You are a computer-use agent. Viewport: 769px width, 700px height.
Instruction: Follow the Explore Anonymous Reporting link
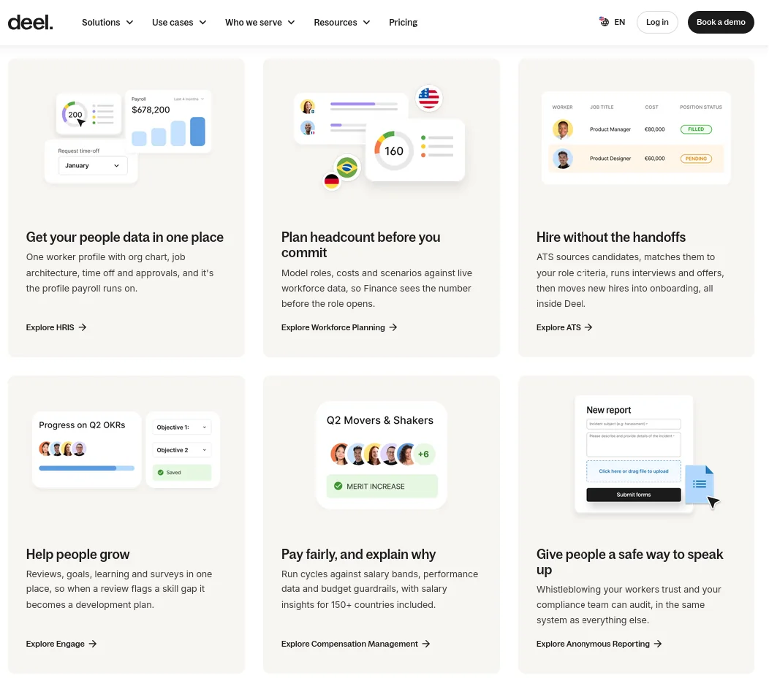(599, 644)
